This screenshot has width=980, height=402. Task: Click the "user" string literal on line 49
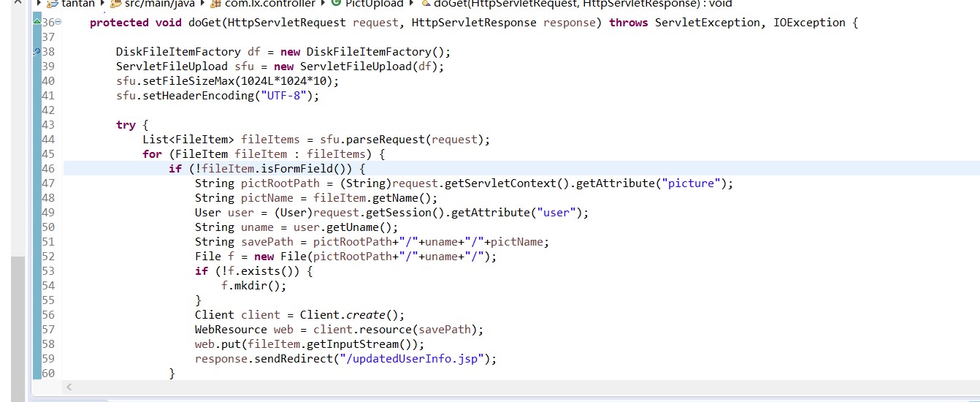tap(556, 213)
